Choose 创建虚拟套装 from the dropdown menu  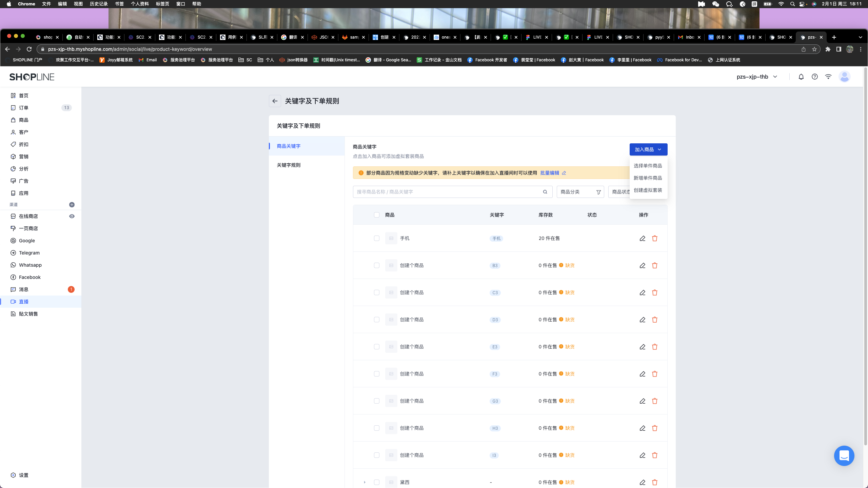pos(648,190)
